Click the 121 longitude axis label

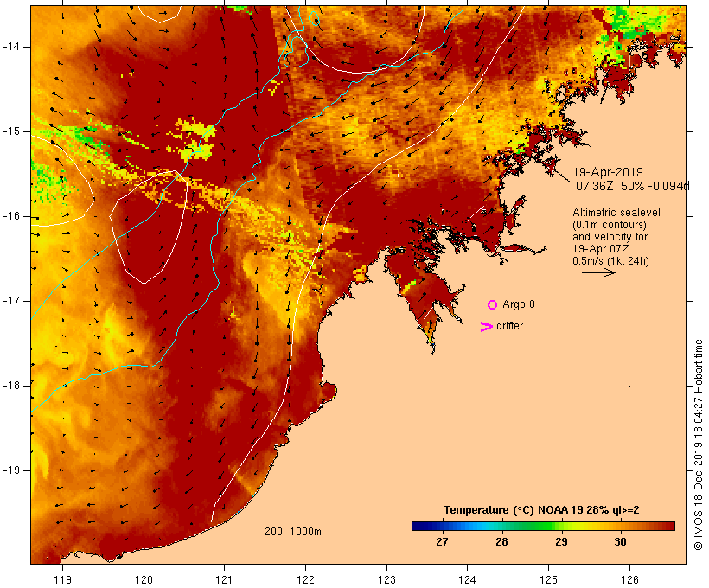pyautogui.click(x=224, y=579)
